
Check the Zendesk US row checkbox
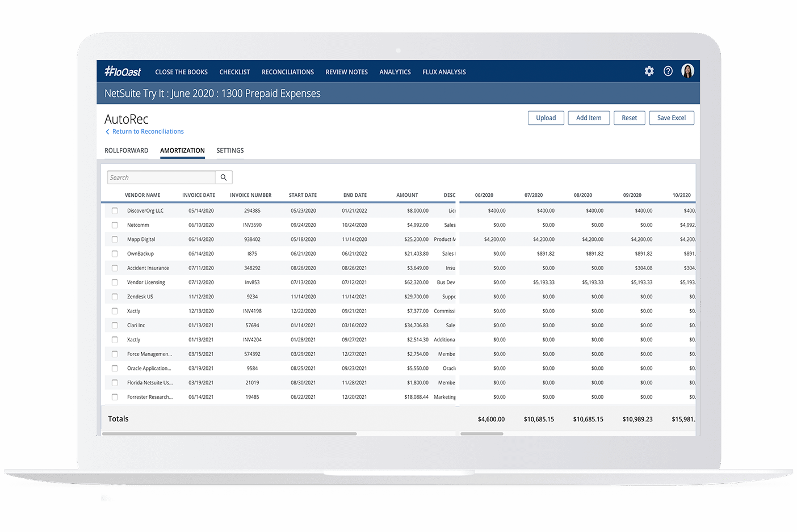[x=115, y=297]
